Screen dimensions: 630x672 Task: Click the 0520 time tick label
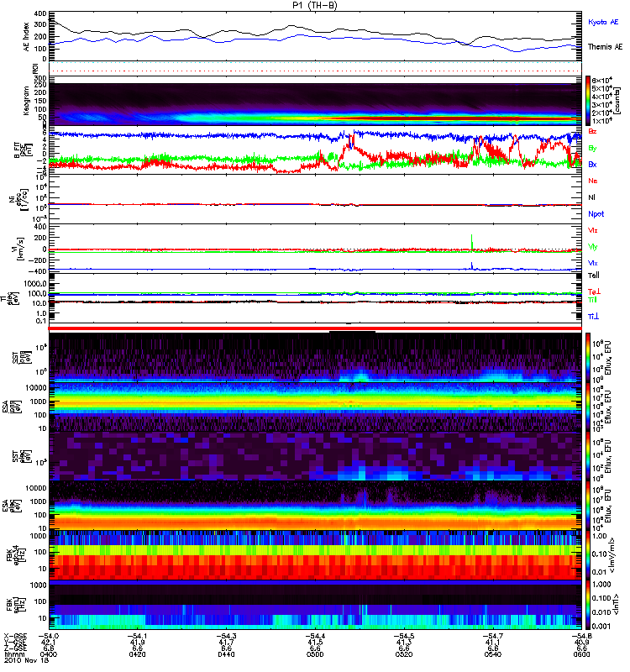pyautogui.click(x=404, y=654)
